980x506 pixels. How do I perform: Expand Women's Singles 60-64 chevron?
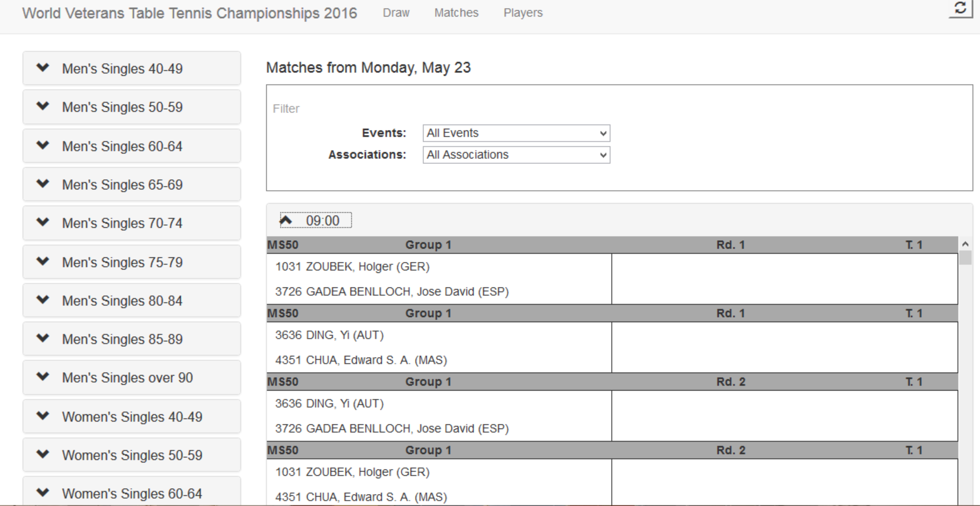pyautogui.click(x=43, y=493)
